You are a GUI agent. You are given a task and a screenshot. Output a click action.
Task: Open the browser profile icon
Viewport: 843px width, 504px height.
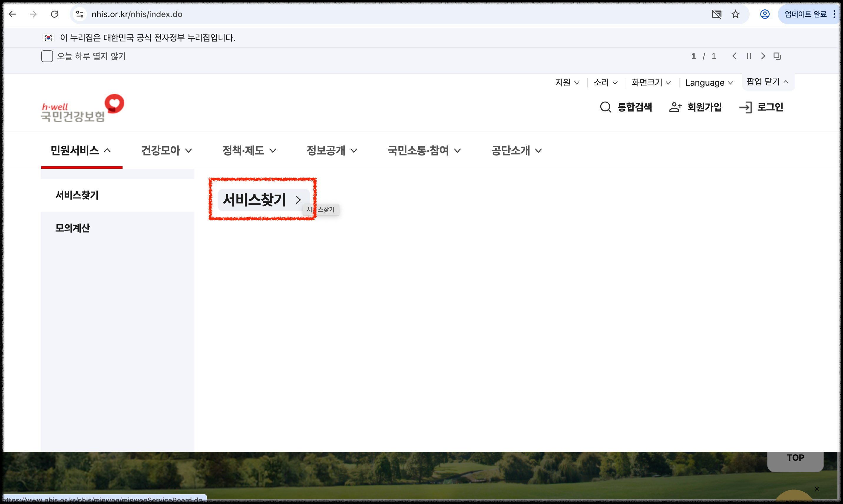(765, 14)
